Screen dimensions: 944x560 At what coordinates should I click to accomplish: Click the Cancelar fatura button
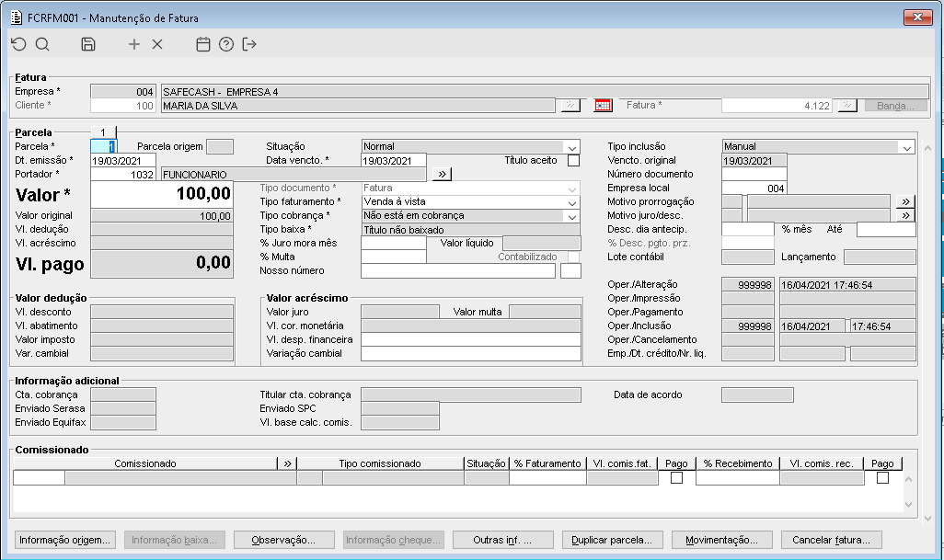(832, 540)
